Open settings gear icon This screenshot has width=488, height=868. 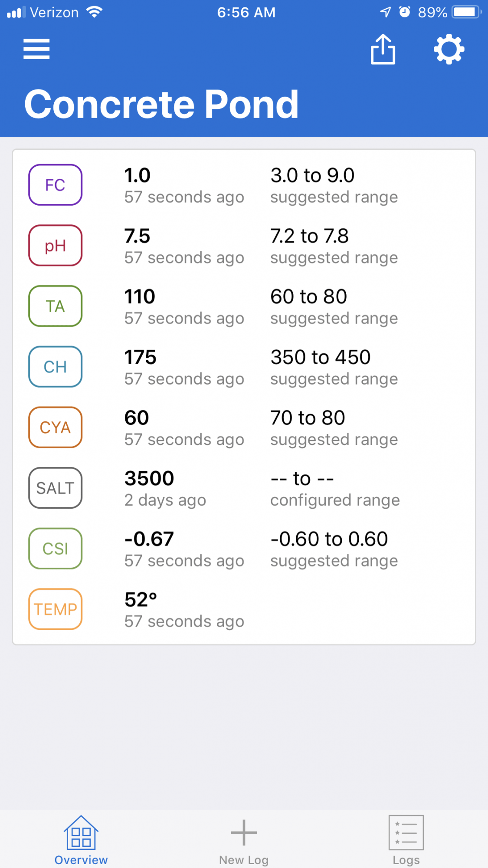(x=449, y=49)
